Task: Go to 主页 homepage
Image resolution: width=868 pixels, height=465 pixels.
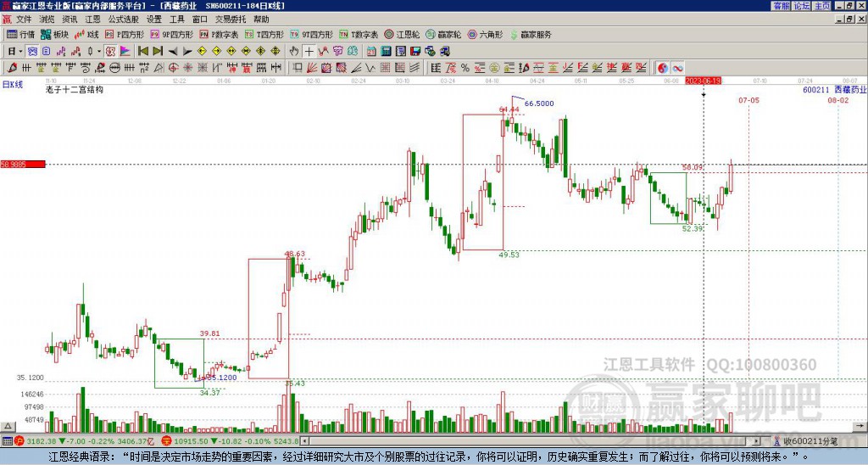Action: point(821,6)
